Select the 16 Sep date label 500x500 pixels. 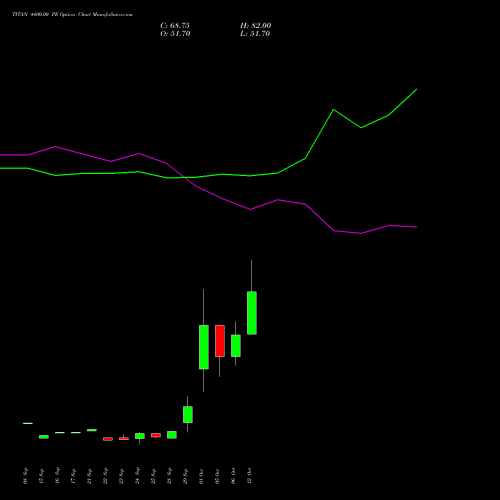[58, 476]
